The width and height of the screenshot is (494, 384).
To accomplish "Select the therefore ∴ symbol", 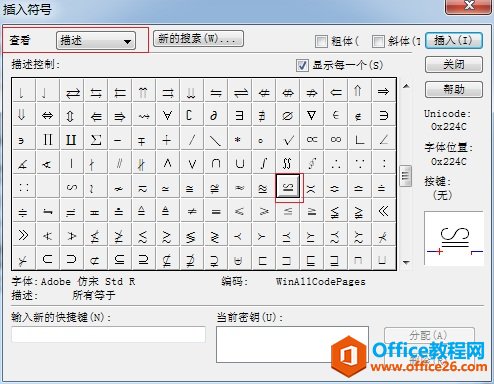I will pyautogui.click(x=336, y=163).
